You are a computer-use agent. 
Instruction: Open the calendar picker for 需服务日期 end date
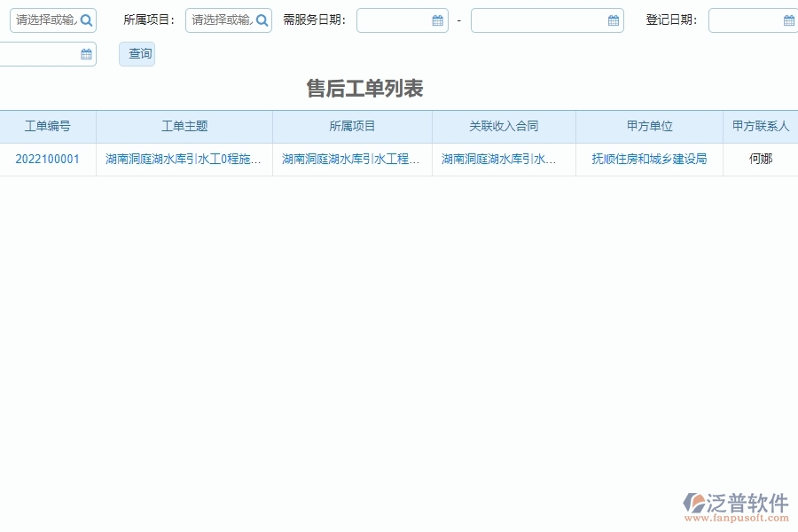pyautogui.click(x=611, y=20)
